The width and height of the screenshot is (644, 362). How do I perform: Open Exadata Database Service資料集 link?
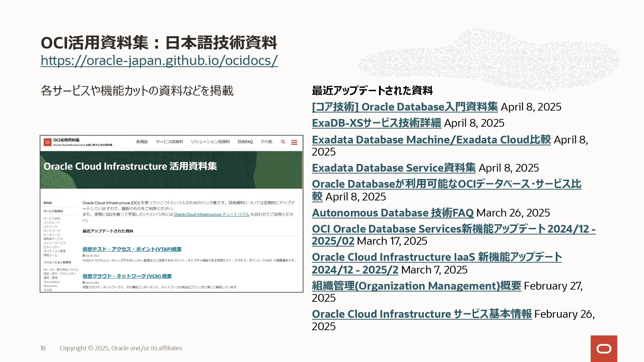point(394,168)
